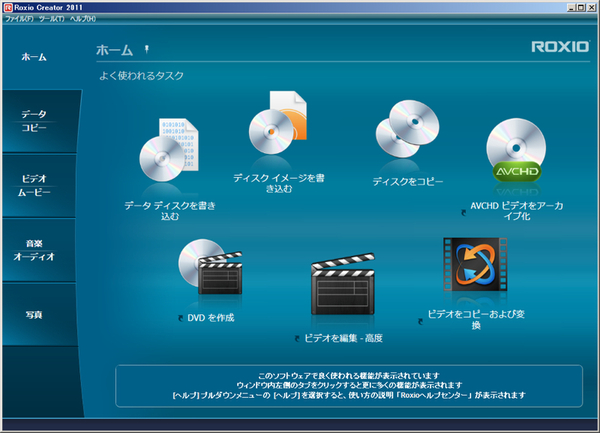This screenshot has height=433, width=600.
Task: Click the ビデオをコピーおよび変換 label
Action: coord(476,319)
